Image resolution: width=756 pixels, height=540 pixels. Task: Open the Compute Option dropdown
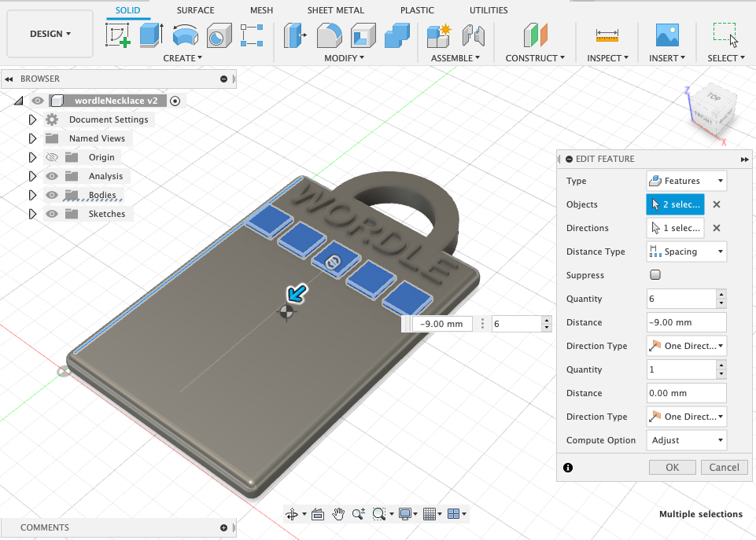[686, 440]
